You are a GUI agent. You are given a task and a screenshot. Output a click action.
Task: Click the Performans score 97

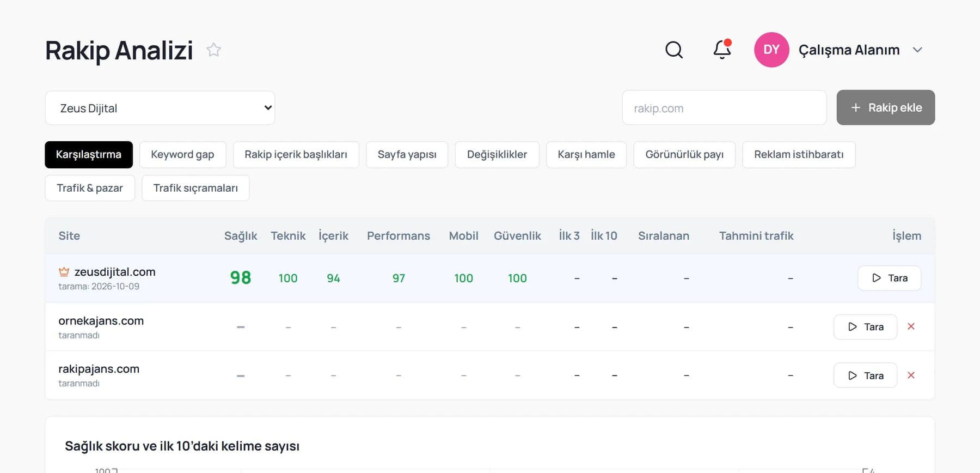point(399,278)
